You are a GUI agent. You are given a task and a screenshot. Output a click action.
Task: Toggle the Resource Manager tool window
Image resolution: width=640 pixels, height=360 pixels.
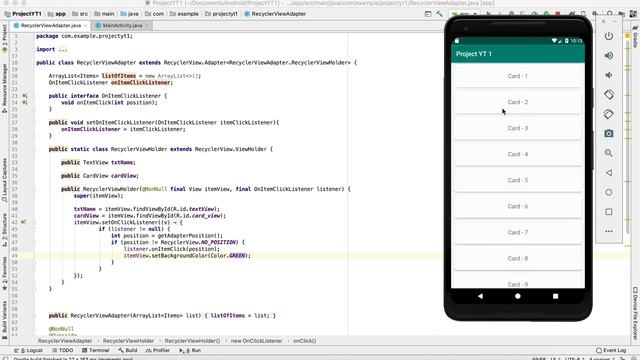tap(4, 88)
